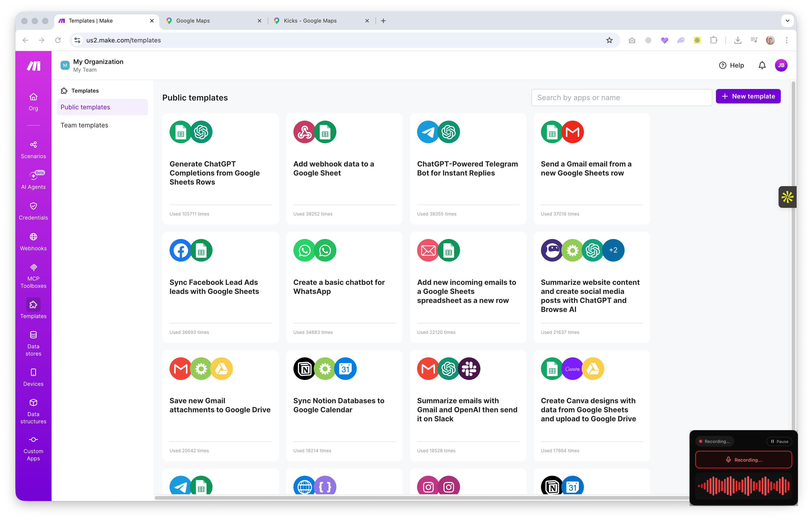This screenshot has width=812, height=520.
Task: Click the New template button
Action: [x=748, y=96]
